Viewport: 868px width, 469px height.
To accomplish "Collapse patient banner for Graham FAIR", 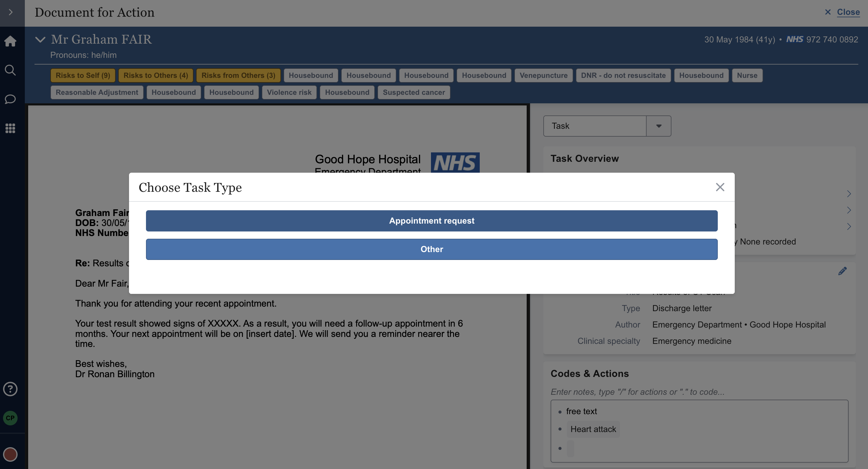I will tap(40, 40).
